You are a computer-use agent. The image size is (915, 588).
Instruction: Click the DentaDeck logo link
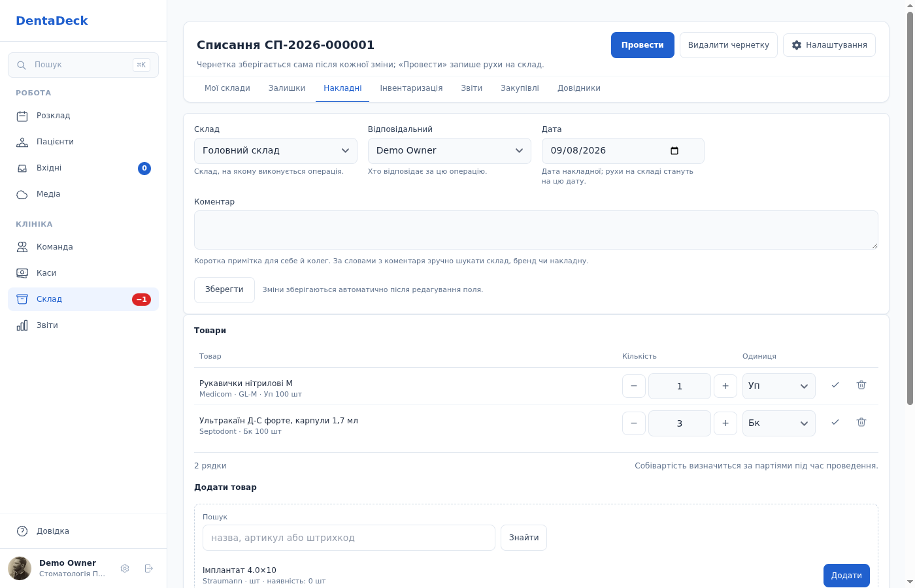pos(52,21)
